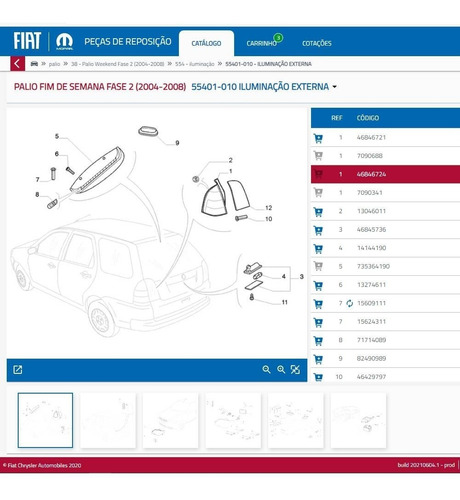Zoom in on the parts diagram
The height and width of the screenshot is (500, 460).
point(281,369)
